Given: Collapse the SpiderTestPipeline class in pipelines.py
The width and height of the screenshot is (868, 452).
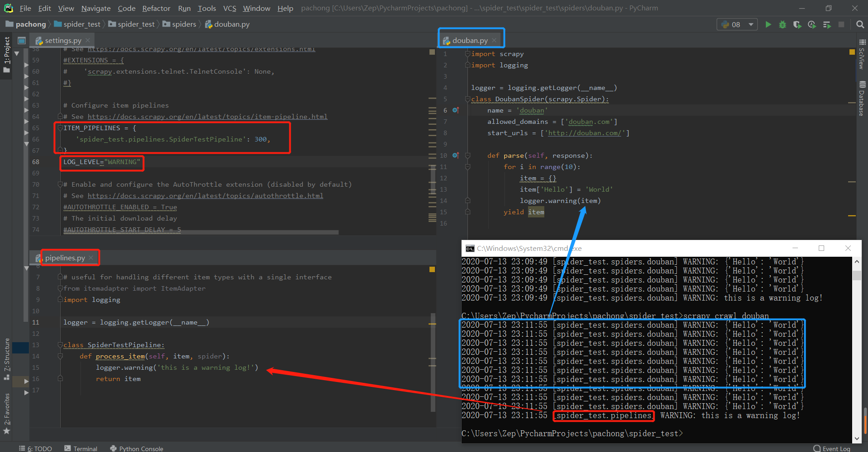Looking at the screenshot, I should pos(60,345).
